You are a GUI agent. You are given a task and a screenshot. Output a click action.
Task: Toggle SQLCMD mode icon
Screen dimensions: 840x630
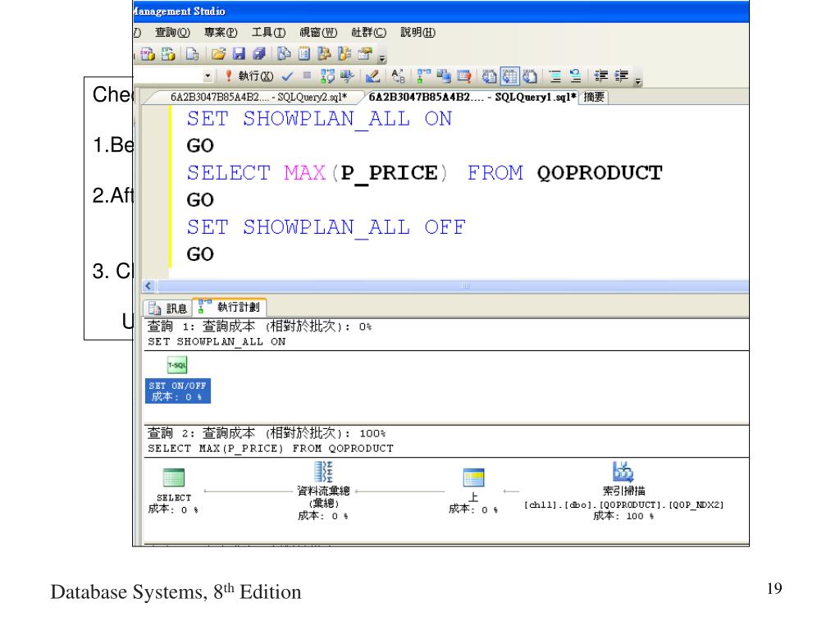[464, 76]
